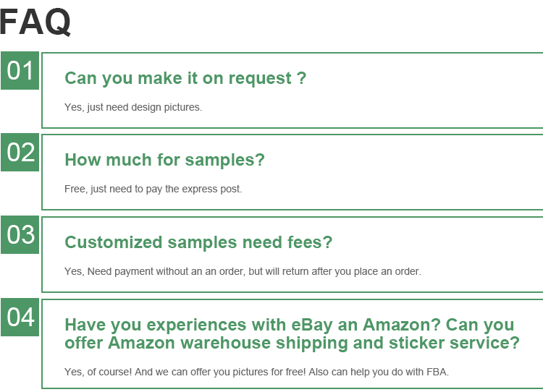Viewport: 543px width, 392px height.
Task: Click the green 02 number badge
Action: (20, 153)
